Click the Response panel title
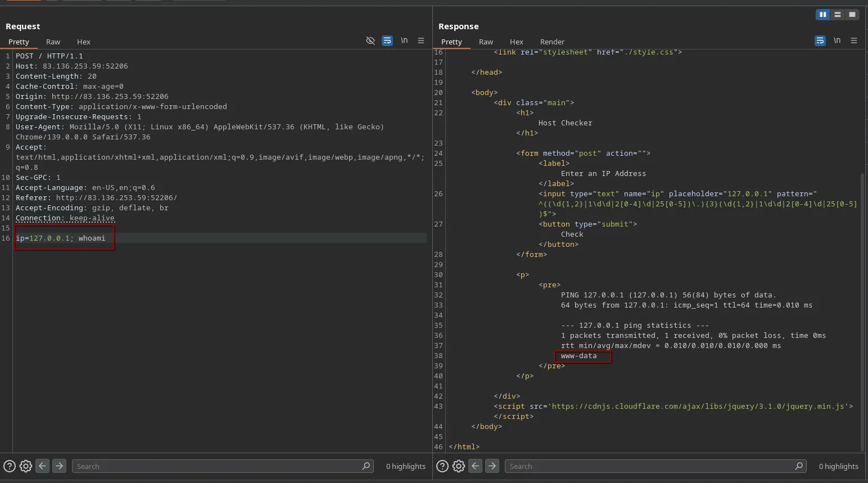868x483 pixels. coord(459,26)
